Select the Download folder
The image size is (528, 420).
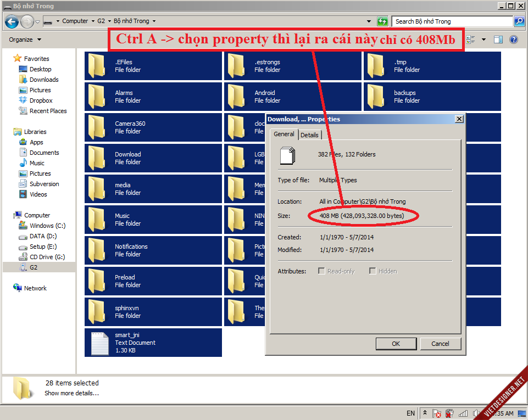(153, 158)
